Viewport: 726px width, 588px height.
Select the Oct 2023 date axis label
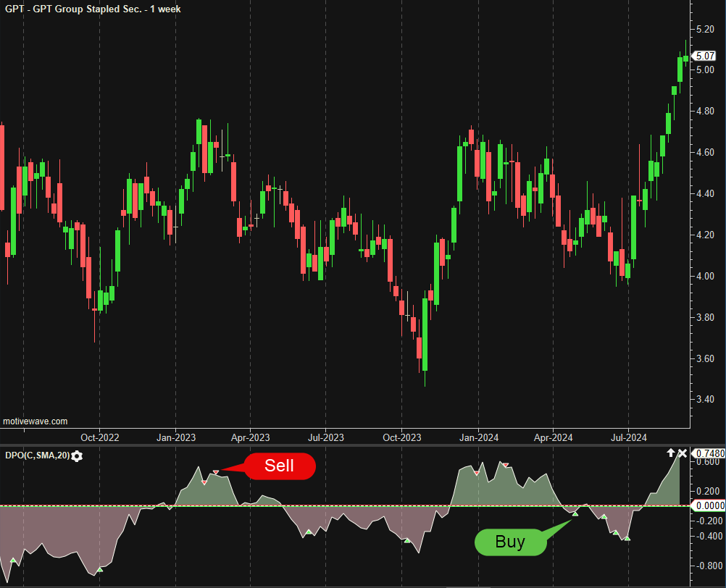(401, 437)
